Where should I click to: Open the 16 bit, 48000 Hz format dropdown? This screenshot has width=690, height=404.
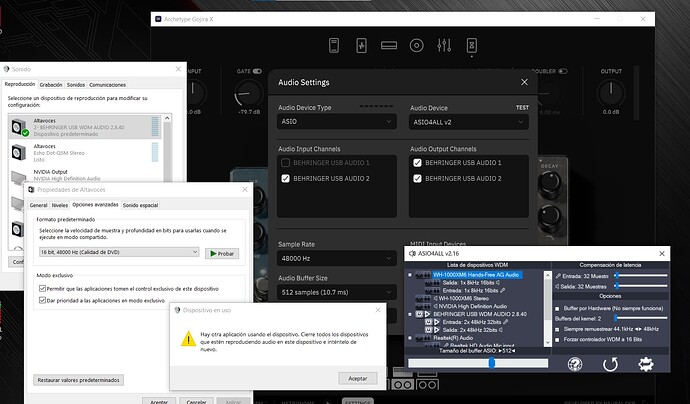(x=119, y=252)
